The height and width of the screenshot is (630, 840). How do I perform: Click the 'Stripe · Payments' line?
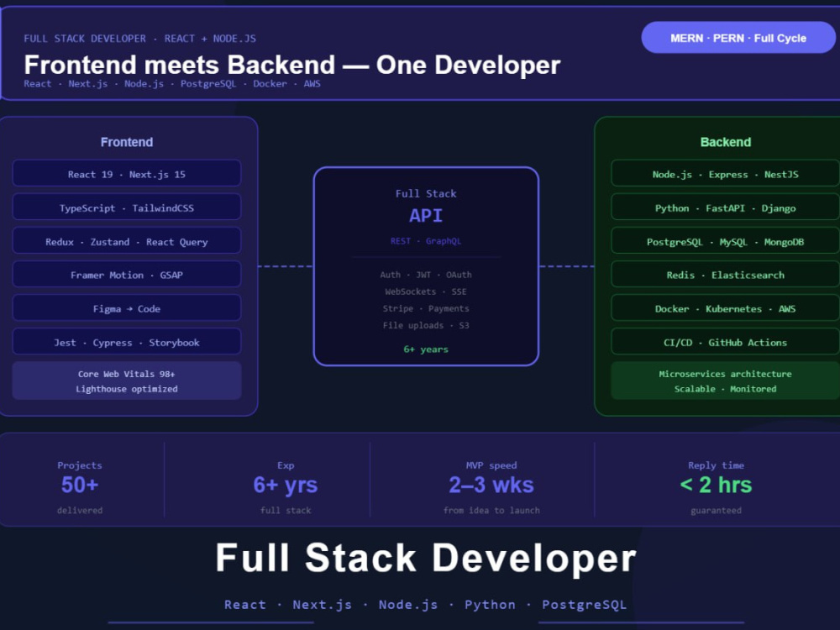[426, 308]
